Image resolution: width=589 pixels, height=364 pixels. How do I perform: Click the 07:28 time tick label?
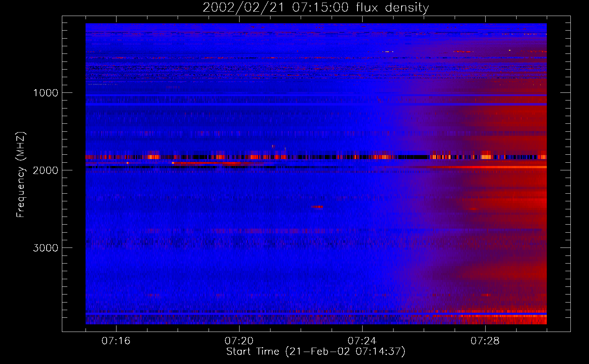tap(485, 341)
